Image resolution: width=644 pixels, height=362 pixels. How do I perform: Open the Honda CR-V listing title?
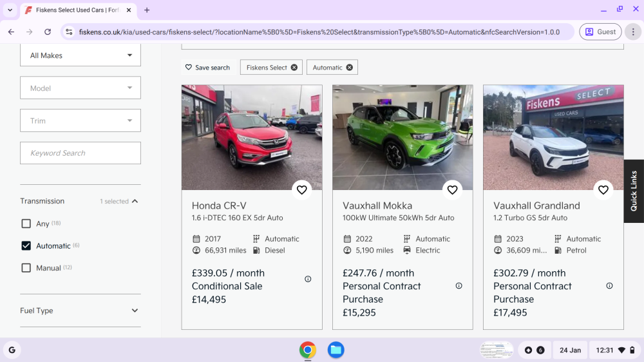219,205
